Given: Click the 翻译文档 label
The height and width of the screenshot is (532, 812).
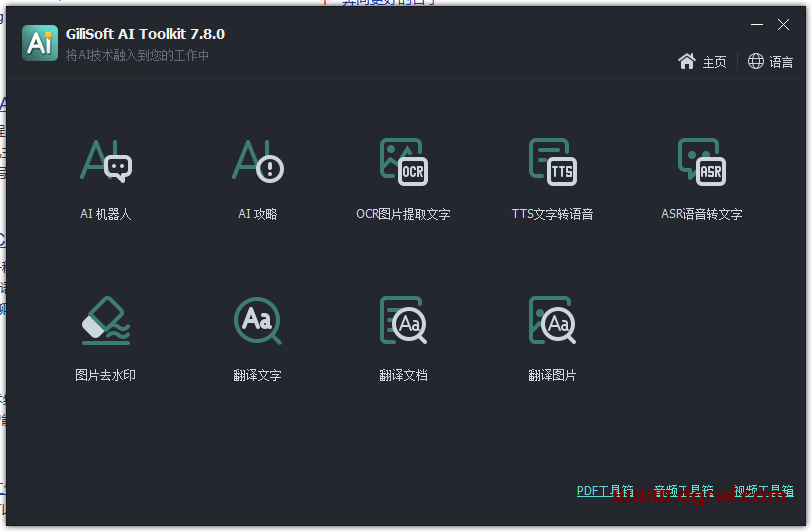Looking at the screenshot, I should 403,375.
